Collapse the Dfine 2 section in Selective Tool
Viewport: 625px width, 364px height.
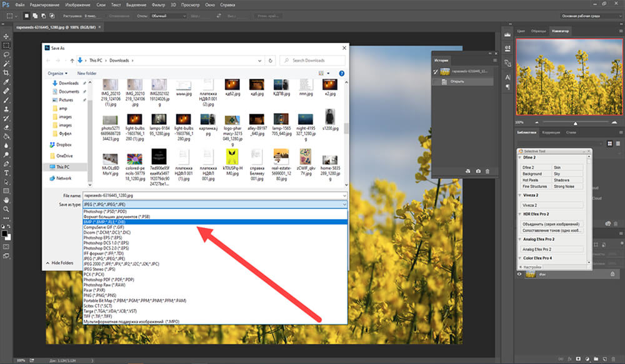pyautogui.click(x=520, y=157)
